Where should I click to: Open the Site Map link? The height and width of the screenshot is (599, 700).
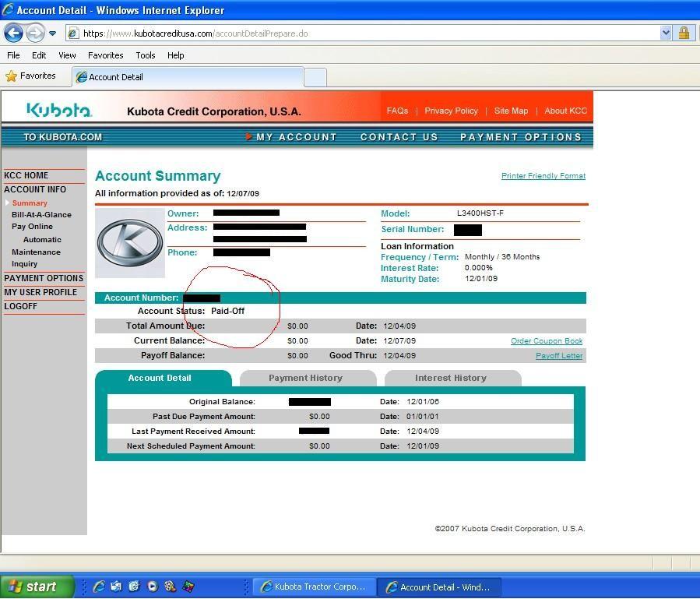[511, 111]
